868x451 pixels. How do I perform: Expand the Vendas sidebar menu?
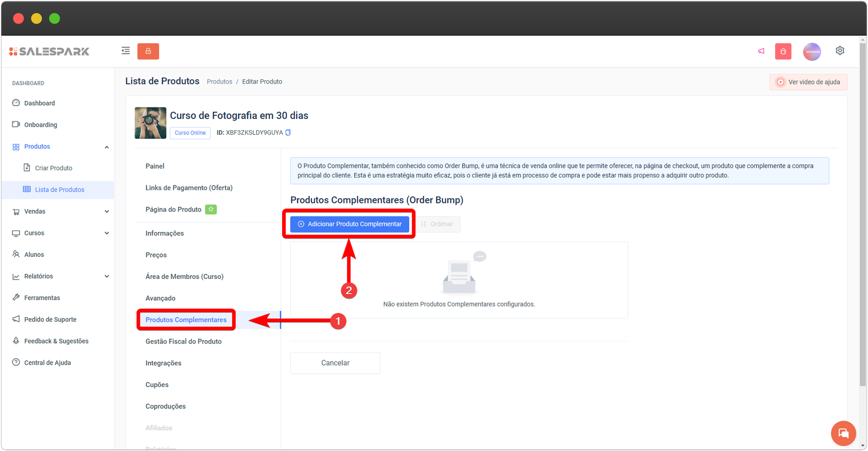point(106,212)
